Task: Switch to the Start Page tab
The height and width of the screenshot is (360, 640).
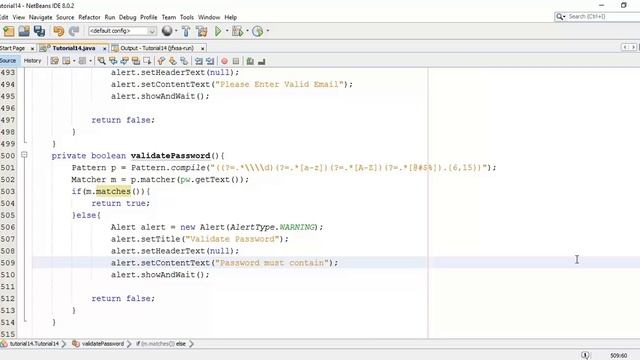Action: coord(12,48)
